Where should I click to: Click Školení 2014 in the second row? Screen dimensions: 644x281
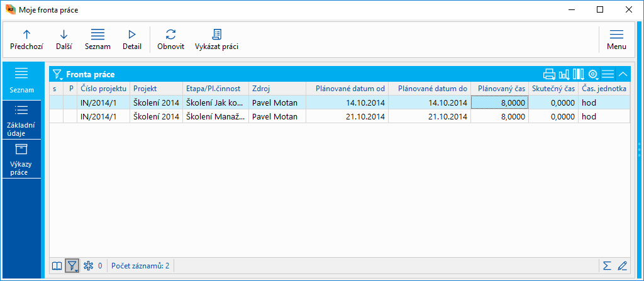click(157, 117)
